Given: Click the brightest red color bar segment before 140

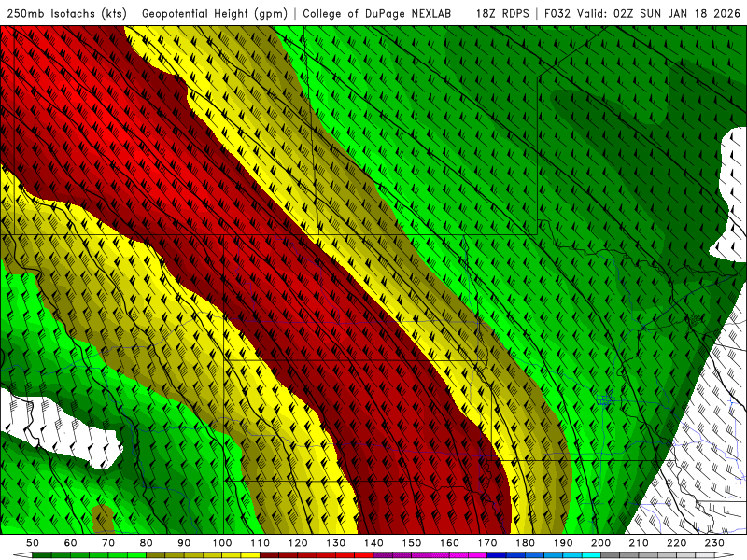Looking at the screenshot, I should (364, 555).
